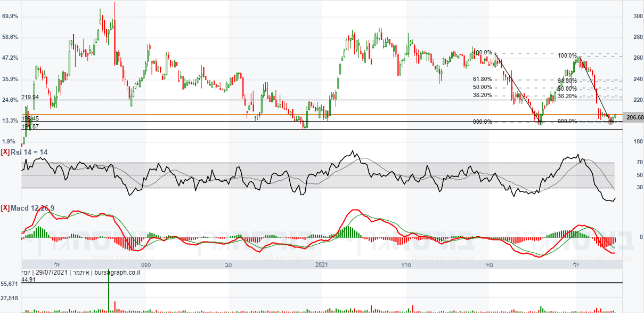Click the 69.9% left axis label
Screen dimensions: 644x313
click(11, 17)
